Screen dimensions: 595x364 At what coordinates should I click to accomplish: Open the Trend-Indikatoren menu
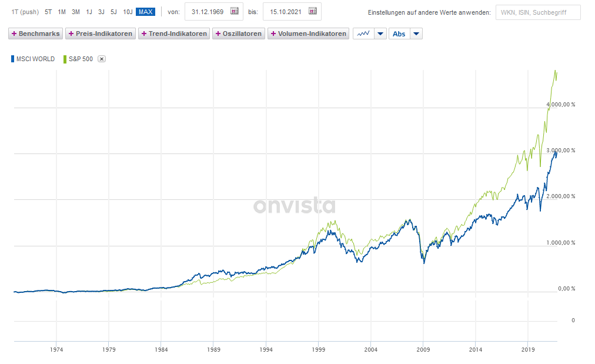coord(174,34)
